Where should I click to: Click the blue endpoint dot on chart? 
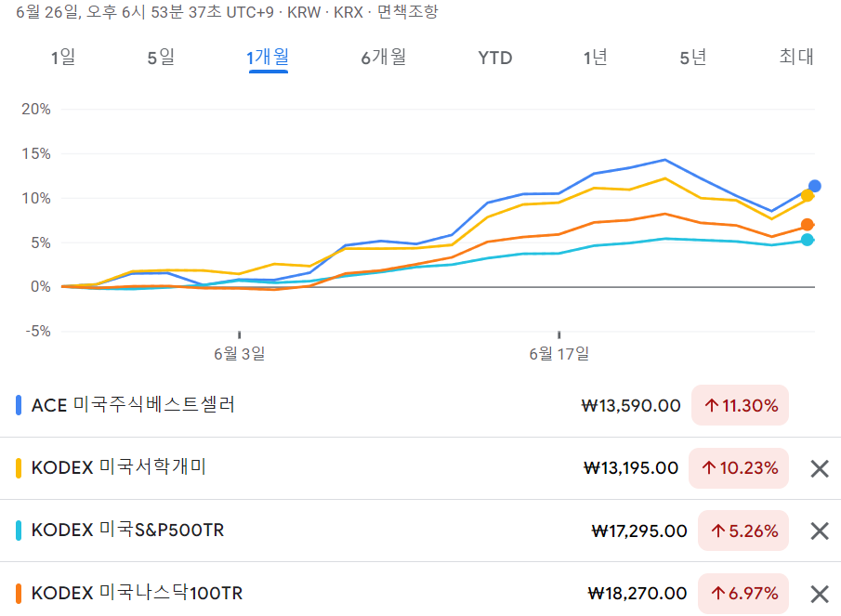pyautogui.click(x=814, y=186)
